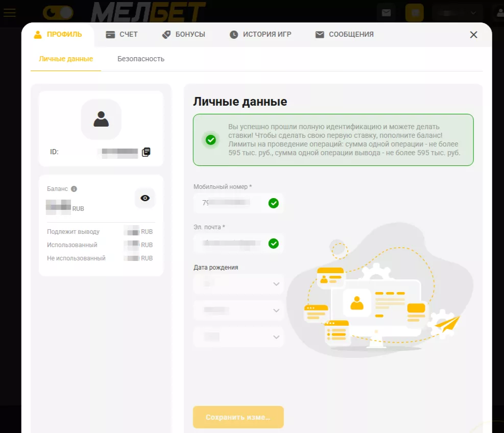Open the hamburger menu in header
This screenshot has height=433, width=504.
10,13
